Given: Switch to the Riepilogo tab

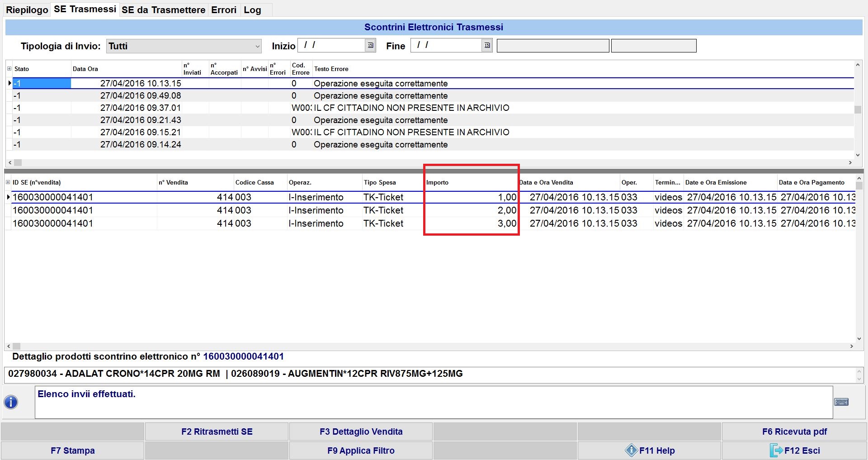Looking at the screenshot, I should coord(27,10).
